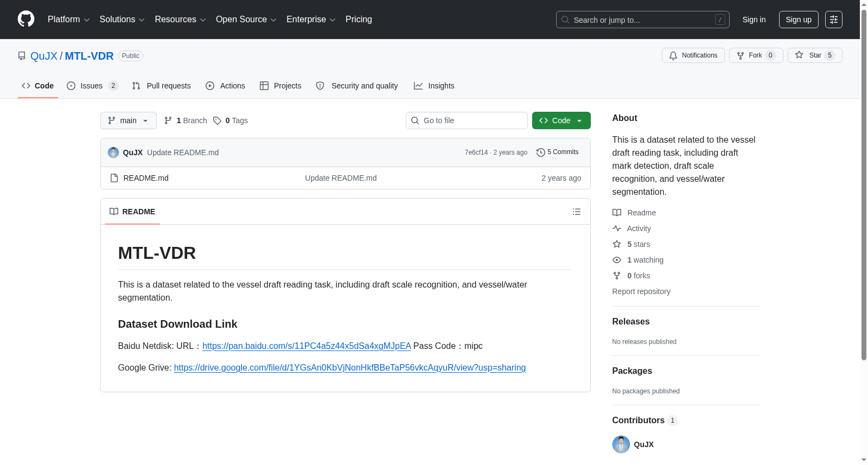
Task: Open the Projects tab
Action: point(280,86)
